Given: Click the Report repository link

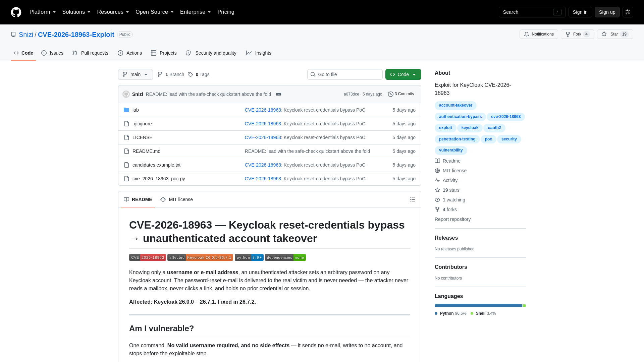Looking at the screenshot, I should (452, 219).
